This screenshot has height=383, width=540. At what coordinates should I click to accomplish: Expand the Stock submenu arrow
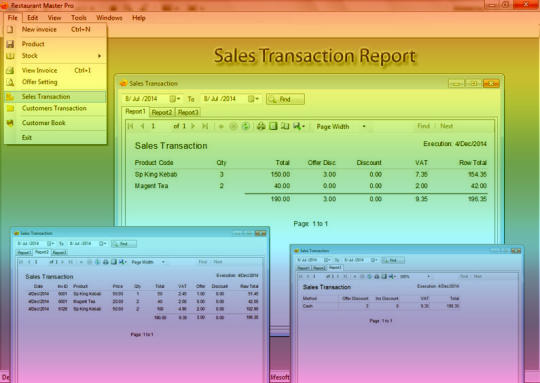100,56
